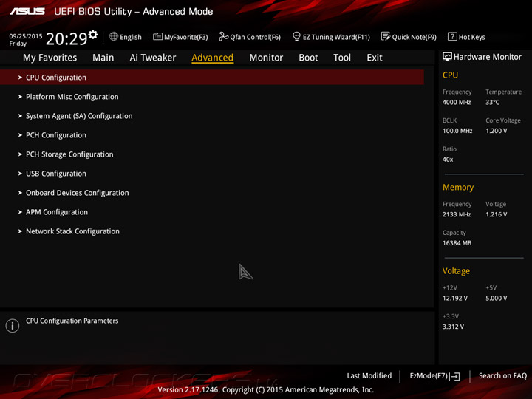Image resolution: width=532 pixels, height=399 pixels.
Task: Open the Ai Tweaker tab
Action: click(153, 58)
